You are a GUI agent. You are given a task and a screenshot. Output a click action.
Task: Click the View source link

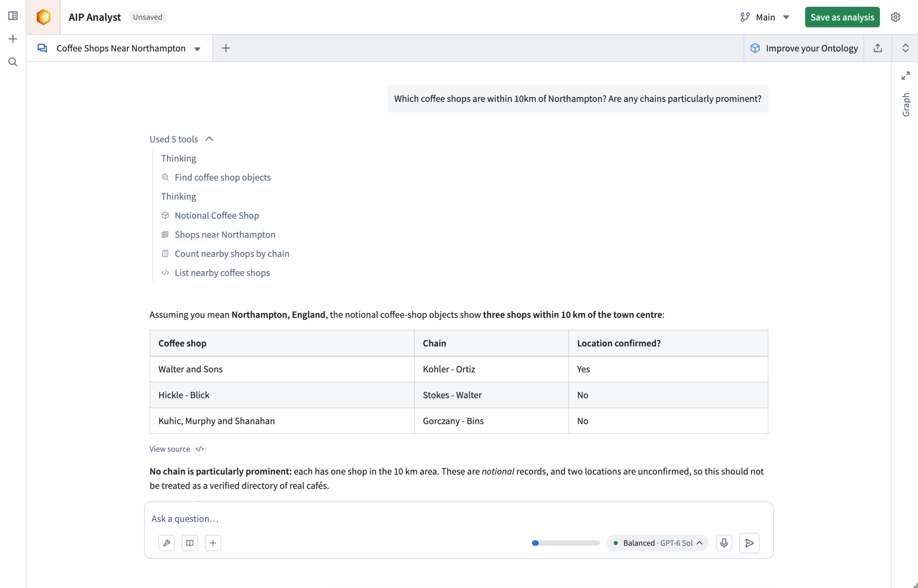(170, 449)
